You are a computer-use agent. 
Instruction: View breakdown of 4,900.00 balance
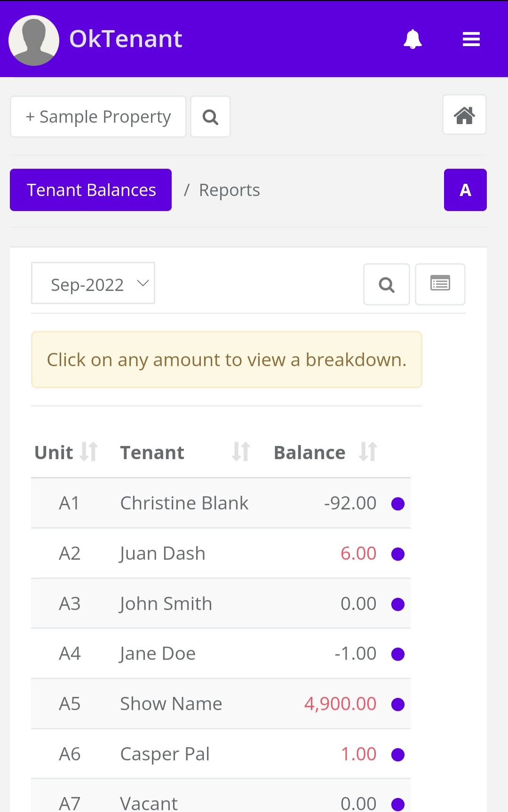tap(340, 704)
